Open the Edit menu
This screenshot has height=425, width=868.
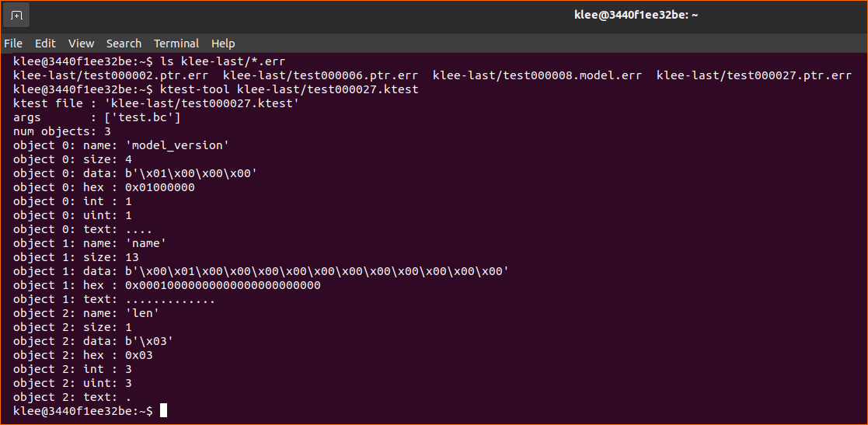(x=45, y=44)
